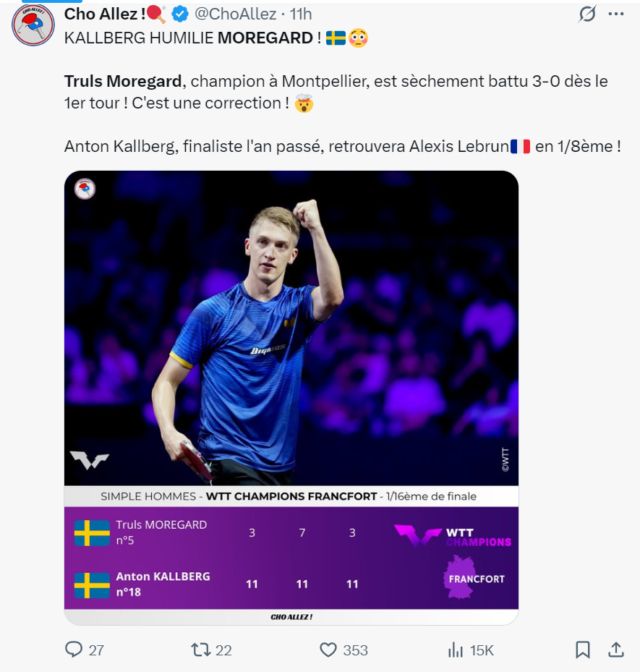Click the blue verified badge

tap(180, 14)
